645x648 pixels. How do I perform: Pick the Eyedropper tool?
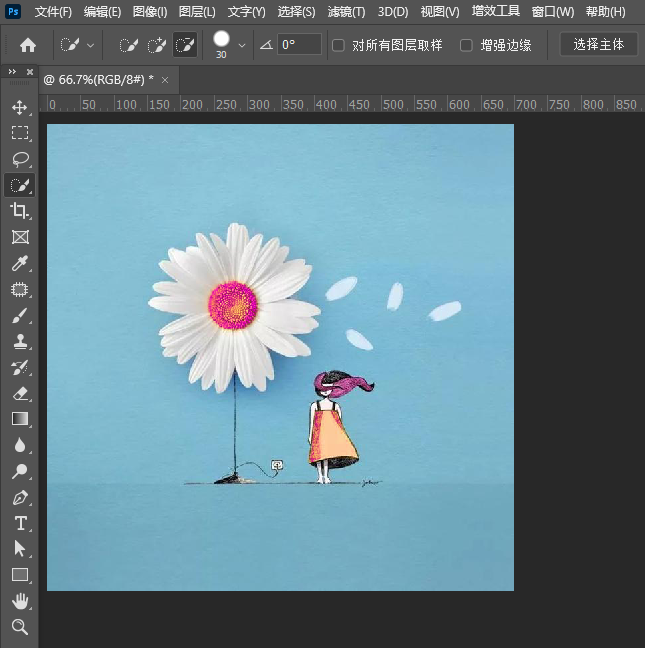point(19,264)
